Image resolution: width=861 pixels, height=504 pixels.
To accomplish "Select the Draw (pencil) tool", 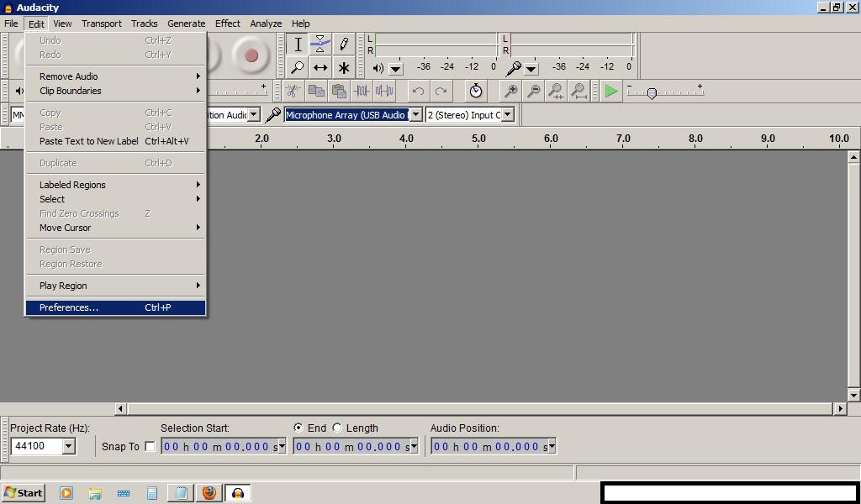I will click(x=344, y=45).
